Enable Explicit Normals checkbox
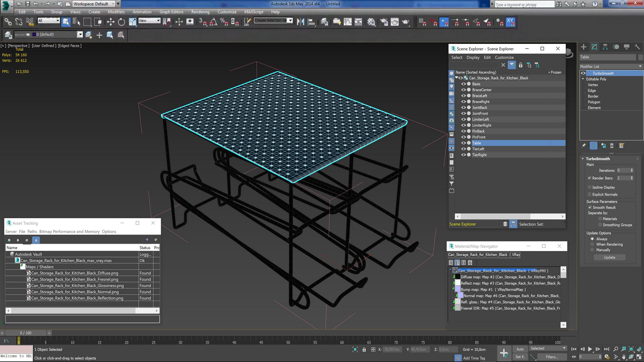Image resolution: width=644 pixels, height=362 pixels. point(589,194)
